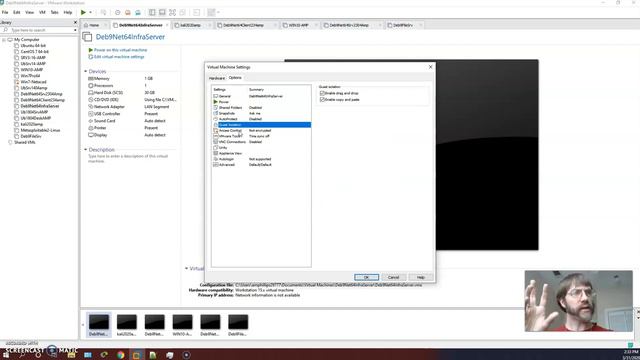Select the Appliance View settings row
This screenshot has width=640, height=360.
[261, 153]
